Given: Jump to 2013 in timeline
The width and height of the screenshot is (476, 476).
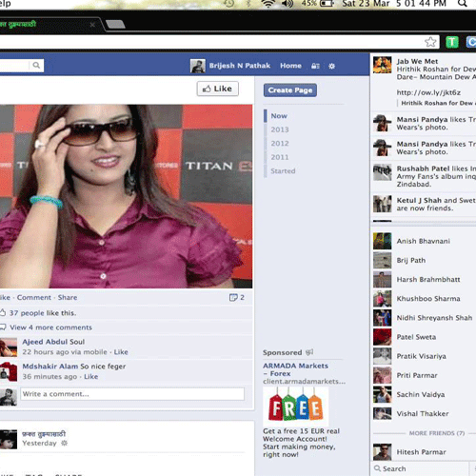Looking at the screenshot, I should pyautogui.click(x=280, y=129).
